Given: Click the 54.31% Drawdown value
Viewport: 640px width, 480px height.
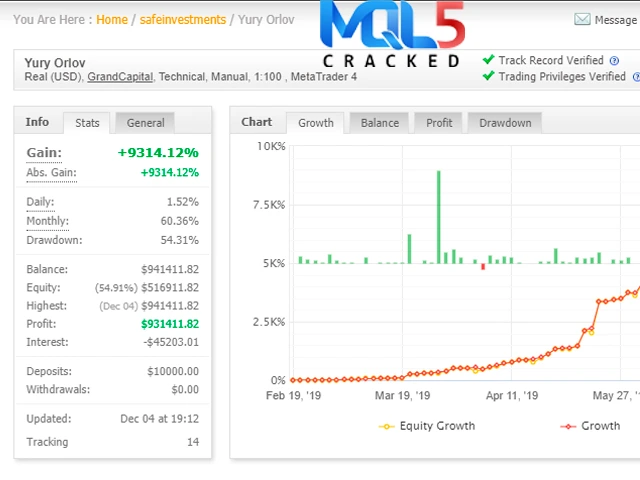Looking at the screenshot, I should click(x=180, y=240).
